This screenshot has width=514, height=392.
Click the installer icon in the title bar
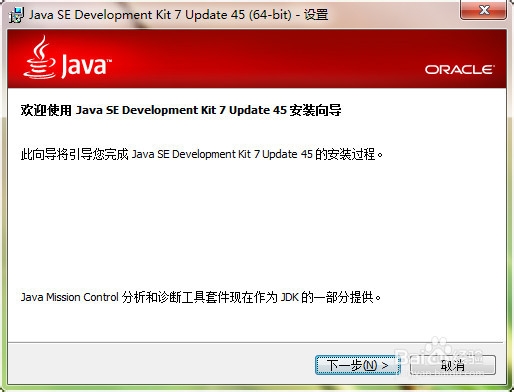[x=16, y=15]
